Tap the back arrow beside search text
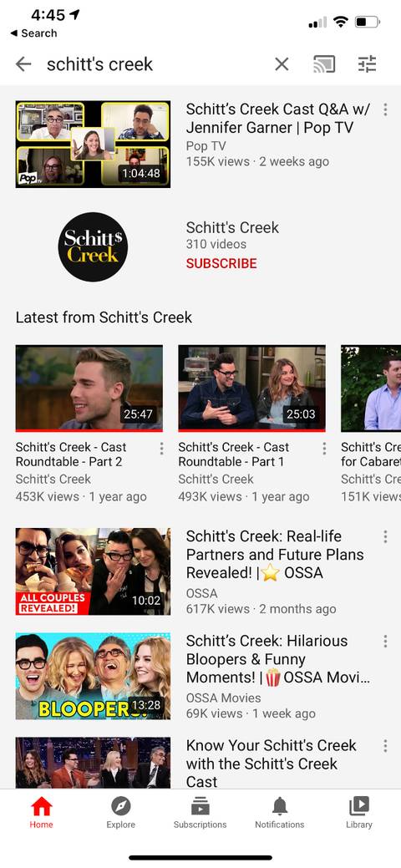 [23, 65]
